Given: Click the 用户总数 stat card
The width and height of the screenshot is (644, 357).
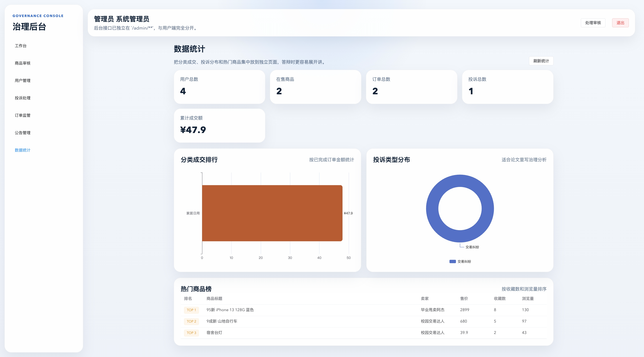Looking at the screenshot, I should (x=219, y=87).
